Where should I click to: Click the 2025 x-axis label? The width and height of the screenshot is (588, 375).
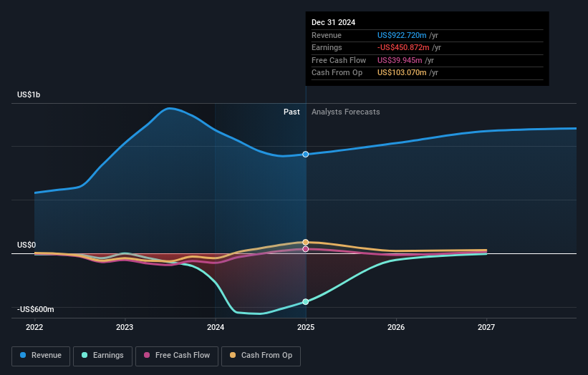tap(306, 327)
